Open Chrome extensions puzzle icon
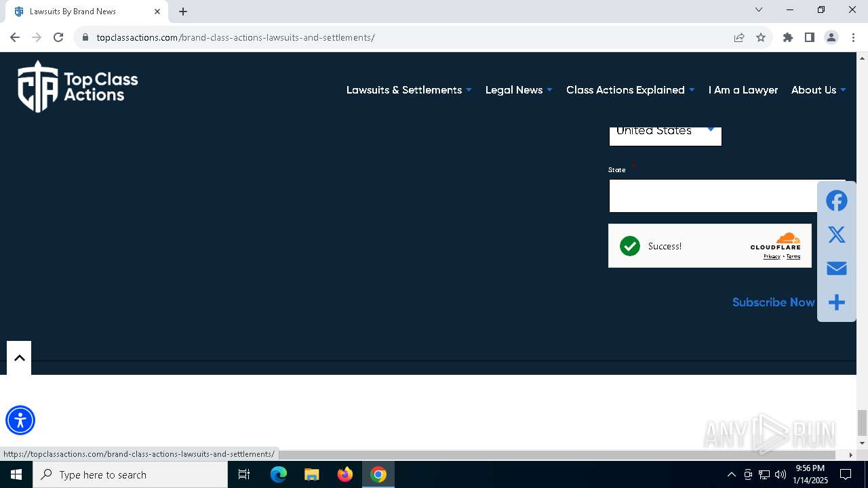Viewport: 868px width, 488px height. pos(788,37)
